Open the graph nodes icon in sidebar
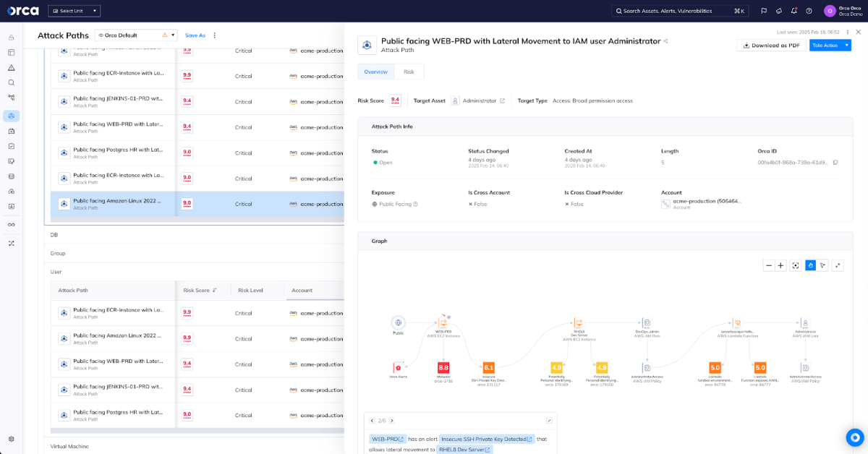Screen dimensions: 868x454 (x=12, y=98)
